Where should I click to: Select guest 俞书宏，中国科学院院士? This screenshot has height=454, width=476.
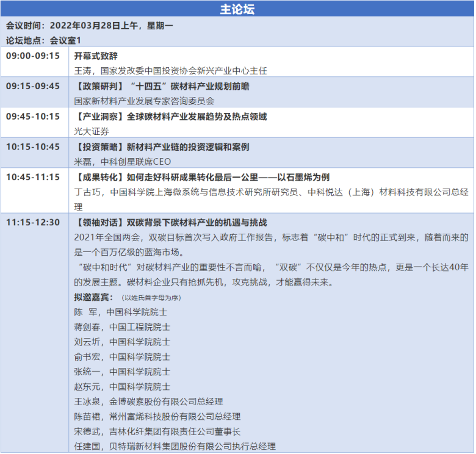coord(122,356)
